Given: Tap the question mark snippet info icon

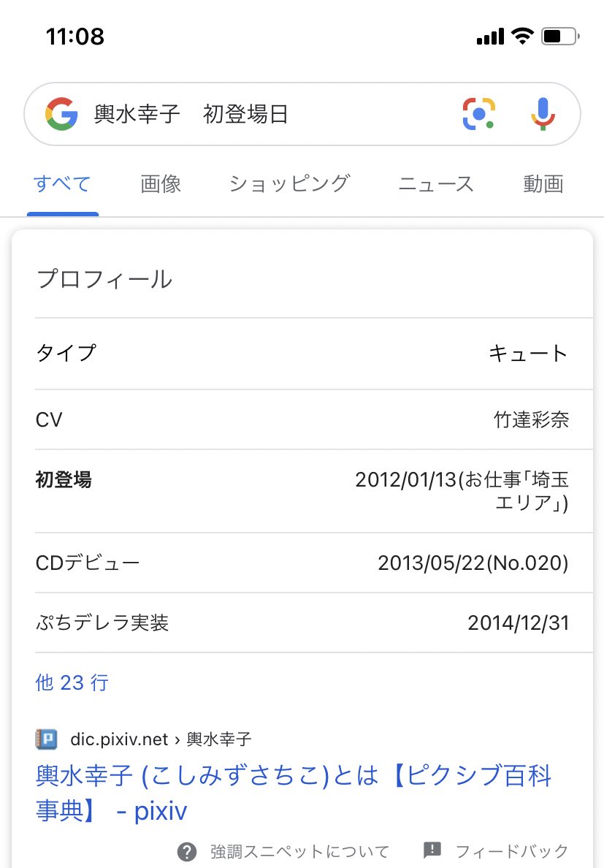Looking at the screenshot, I should pyautogui.click(x=187, y=851).
